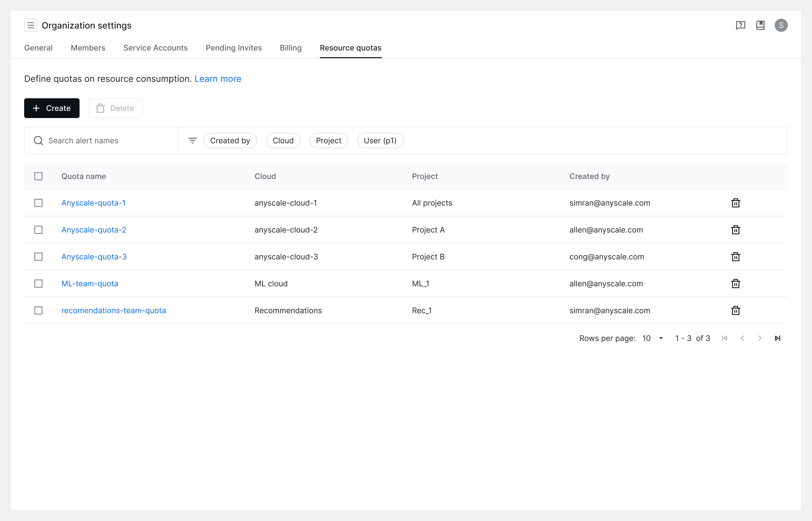Click the Learn more link
This screenshot has height=521, width=812.
[218, 78]
